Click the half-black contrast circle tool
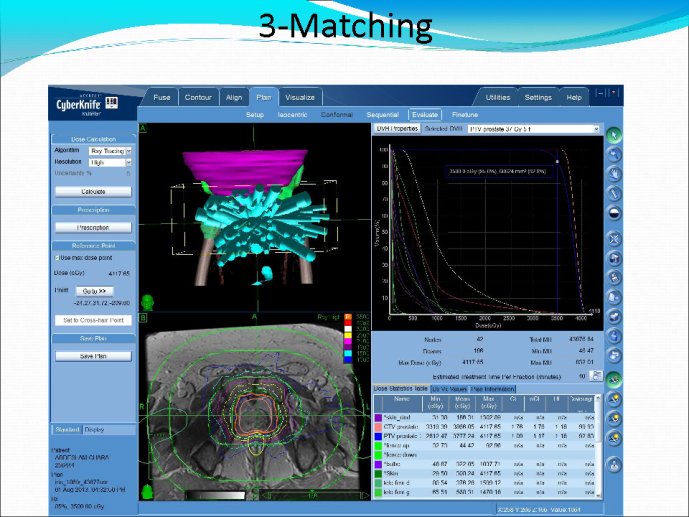Screen dimensions: 689x517 pos(614,213)
